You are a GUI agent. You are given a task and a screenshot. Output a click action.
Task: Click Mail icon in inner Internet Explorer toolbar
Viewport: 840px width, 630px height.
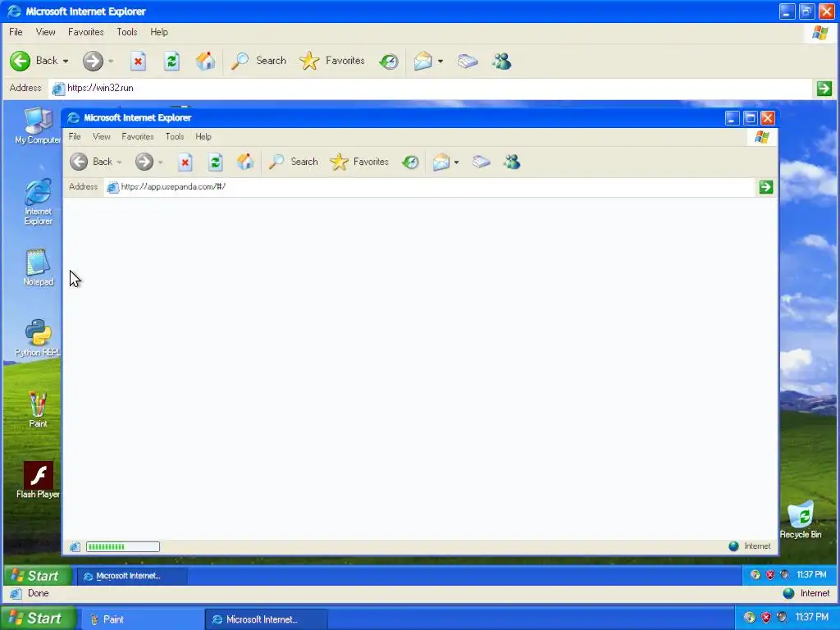tap(441, 162)
